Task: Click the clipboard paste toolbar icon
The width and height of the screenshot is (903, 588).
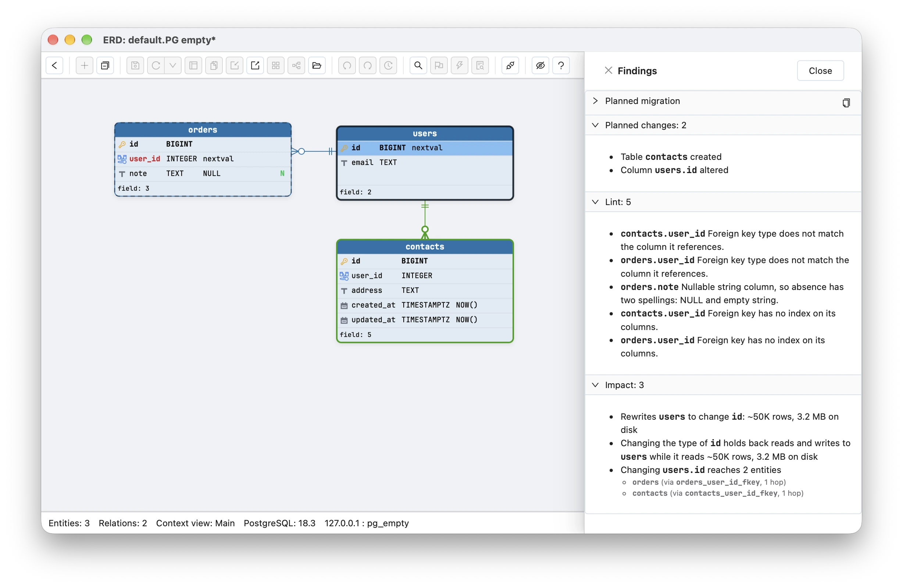Action: [214, 66]
